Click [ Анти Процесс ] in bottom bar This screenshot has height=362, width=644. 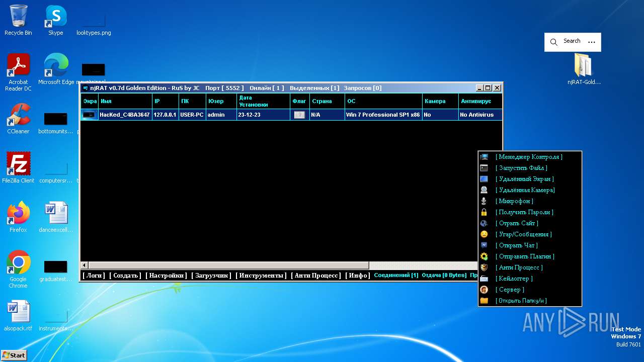[x=316, y=276]
